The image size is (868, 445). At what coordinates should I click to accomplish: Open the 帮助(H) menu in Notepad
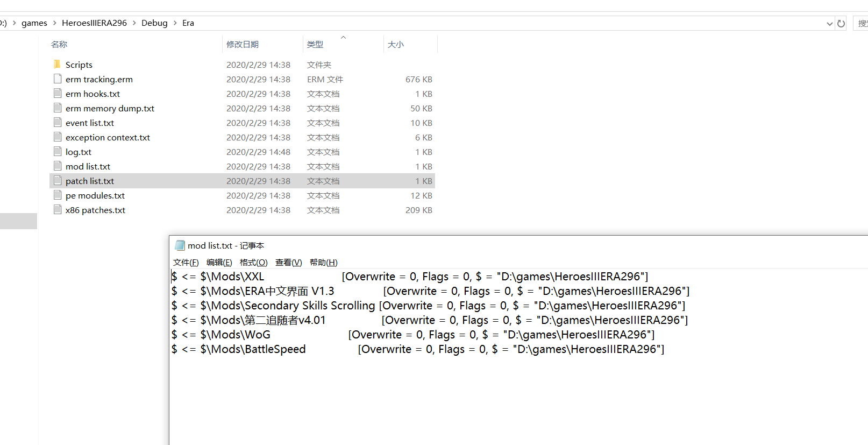pyautogui.click(x=324, y=262)
